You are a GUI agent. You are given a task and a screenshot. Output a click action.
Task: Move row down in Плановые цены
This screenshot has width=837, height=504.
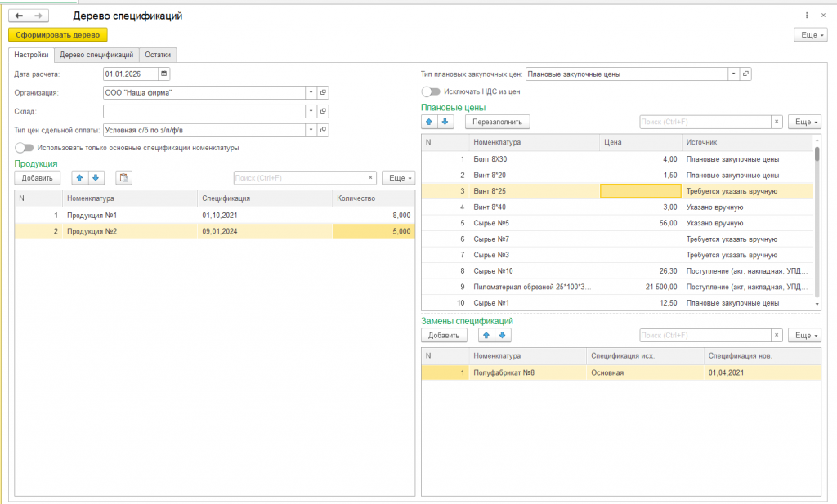point(445,123)
